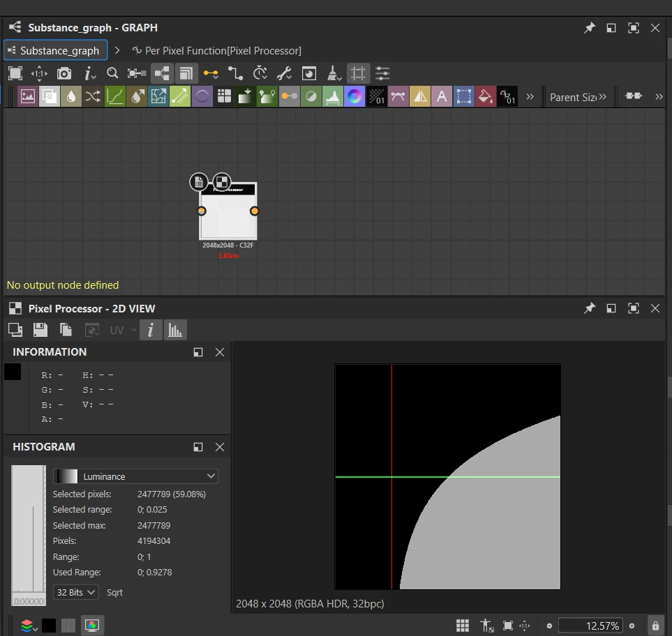The height and width of the screenshot is (636, 672).
Task: Add a Text node with the A icon
Action: tap(442, 97)
